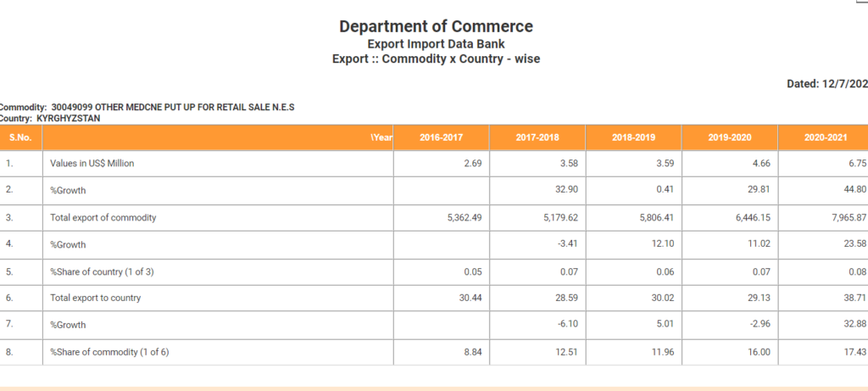Click the "Values in US$ Million" row label

tap(92, 163)
